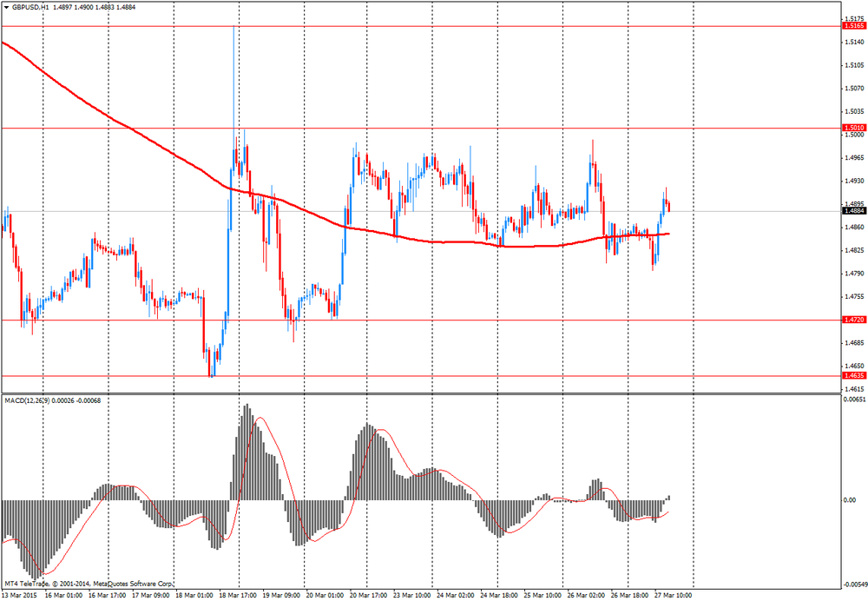Click the 17 Mar 09:00 time label
The width and height of the screenshot is (868, 601).
[x=150, y=596]
